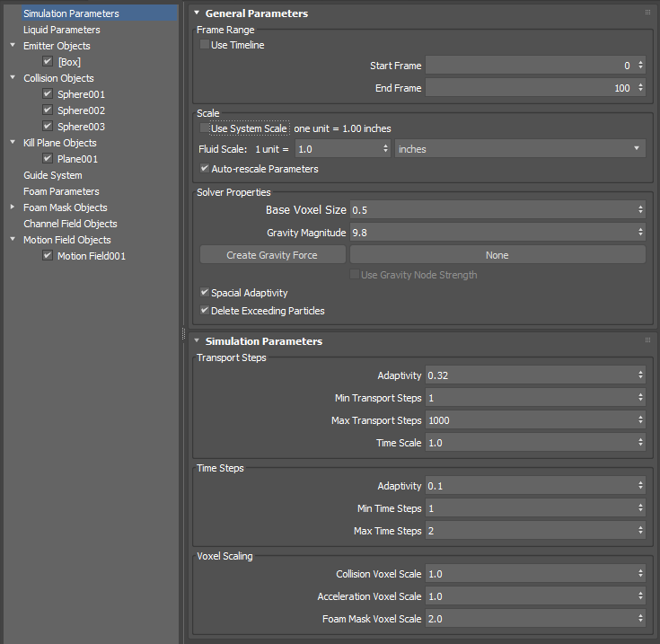Click the Gravity Magnitude input field
The height and width of the screenshot is (644, 660).
(492, 233)
